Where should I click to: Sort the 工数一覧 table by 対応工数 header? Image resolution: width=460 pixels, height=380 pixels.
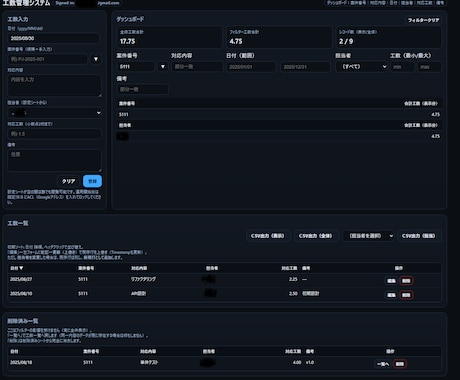(289, 268)
